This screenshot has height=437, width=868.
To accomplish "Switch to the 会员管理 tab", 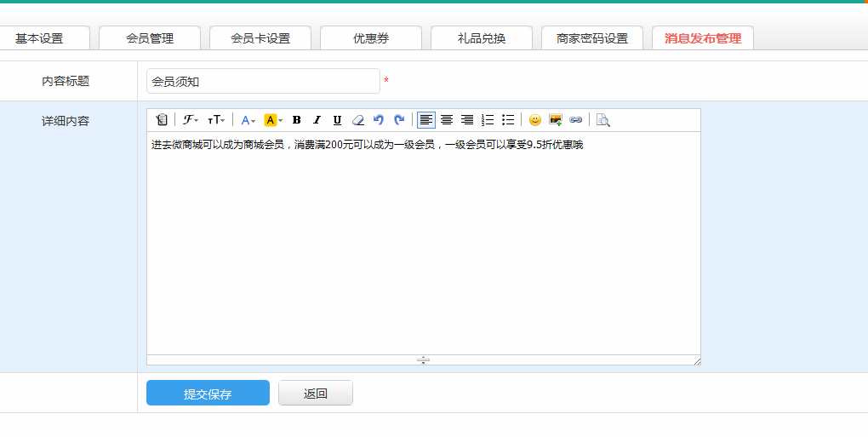I will click(150, 38).
